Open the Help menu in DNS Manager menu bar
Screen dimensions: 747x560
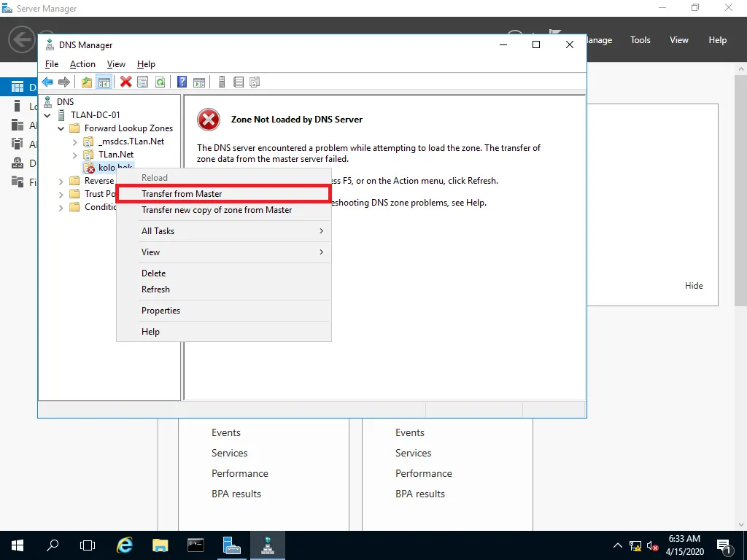pos(146,64)
